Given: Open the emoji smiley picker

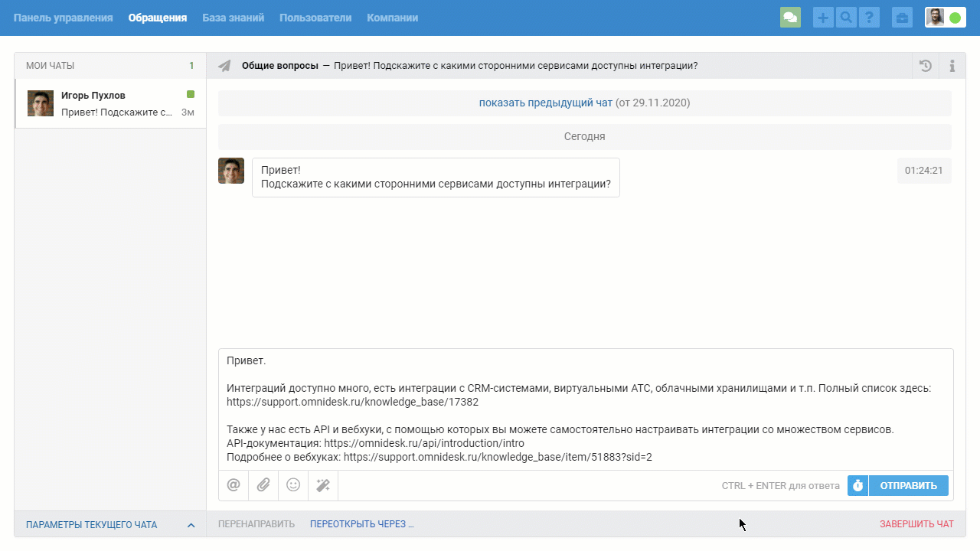Looking at the screenshot, I should click(x=293, y=485).
